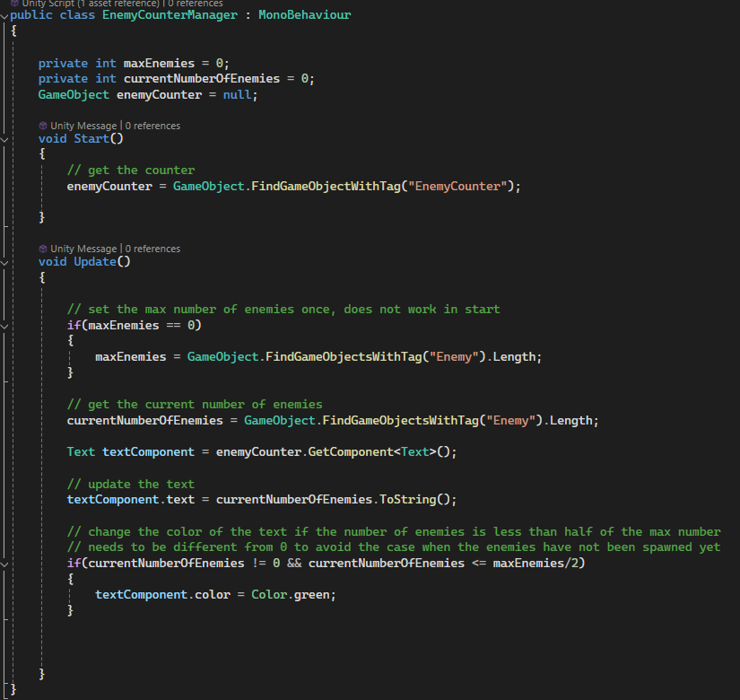Click Length on the currentNumberOfEnemies assignment line
Viewport: 740px width, 700px height.
571,420
